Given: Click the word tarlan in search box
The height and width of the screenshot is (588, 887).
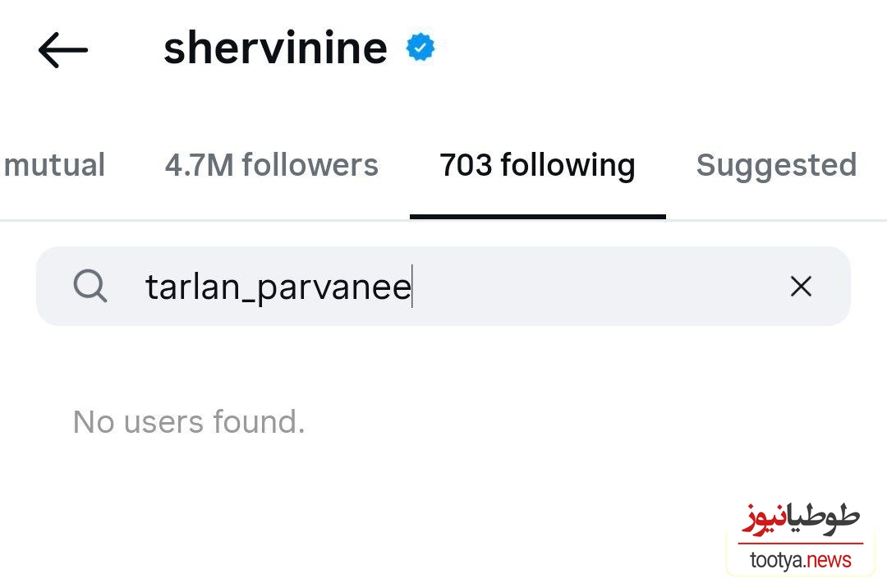Looking at the screenshot, I should coord(193,286).
